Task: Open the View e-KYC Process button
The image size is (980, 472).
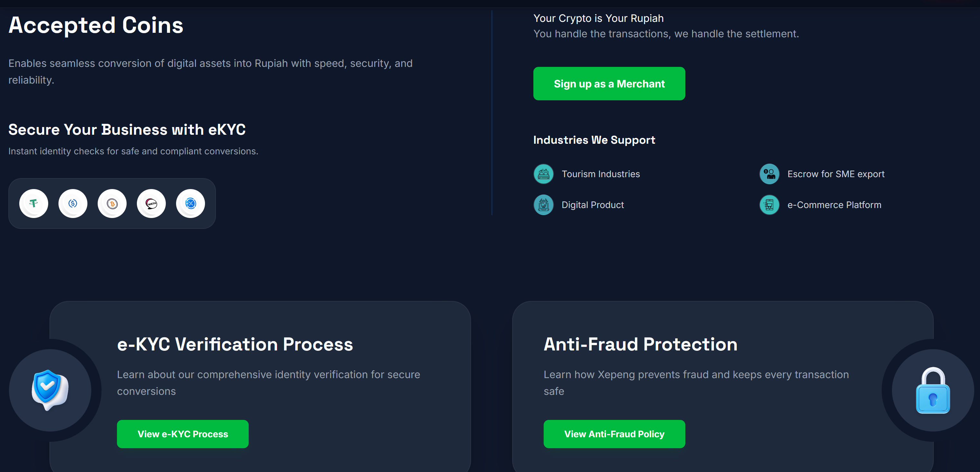Action: click(x=183, y=434)
